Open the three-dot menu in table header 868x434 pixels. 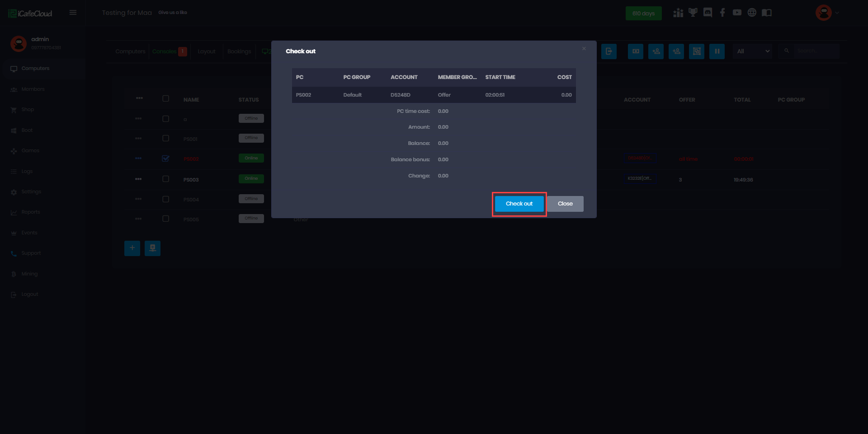139,98
